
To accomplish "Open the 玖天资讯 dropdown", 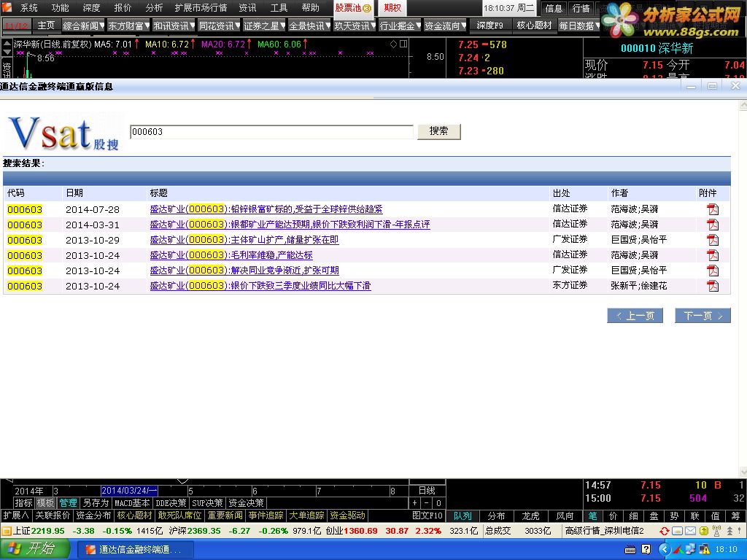I will pyautogui.click(x=355, y=26).
